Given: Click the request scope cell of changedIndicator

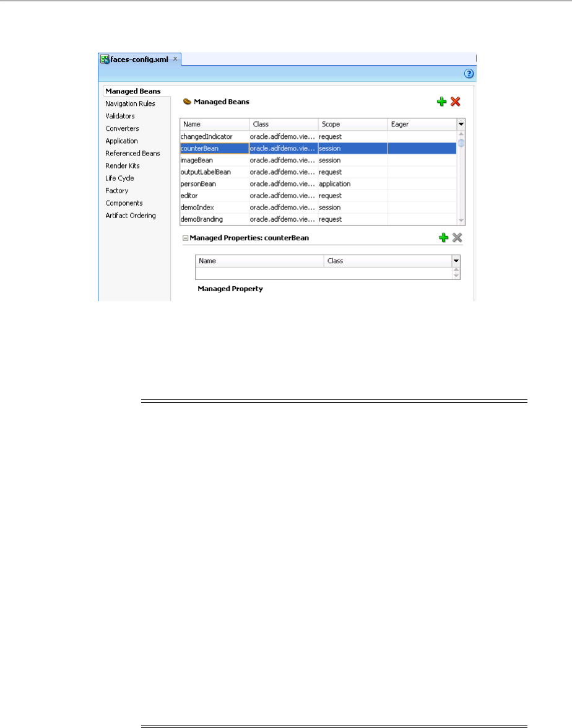Looking at the screenshot, I should [x=353, y=136].
